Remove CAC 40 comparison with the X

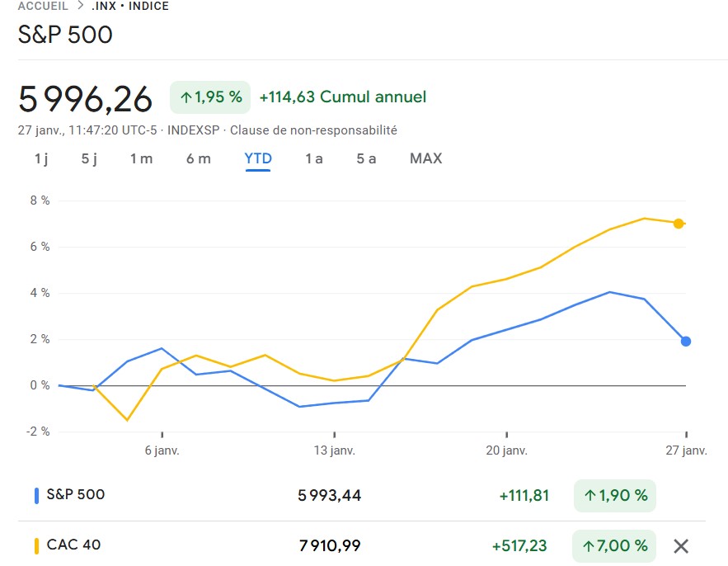tap(681, 546)
